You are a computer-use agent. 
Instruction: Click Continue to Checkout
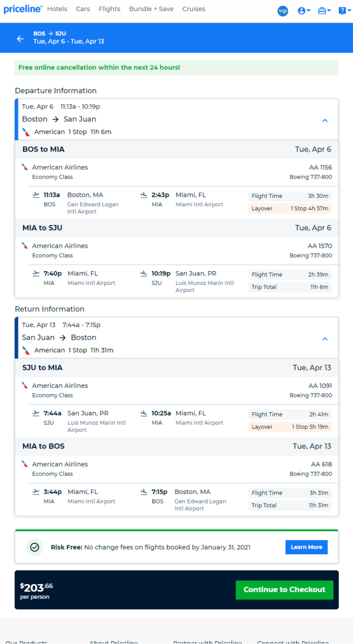tap(285, 590)
